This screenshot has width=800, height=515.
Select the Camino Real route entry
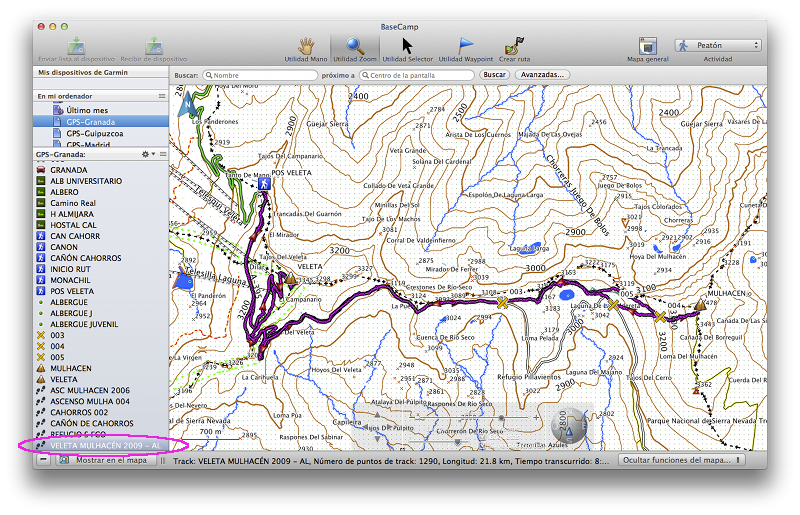pyautogui.click(x=101, y=203)
